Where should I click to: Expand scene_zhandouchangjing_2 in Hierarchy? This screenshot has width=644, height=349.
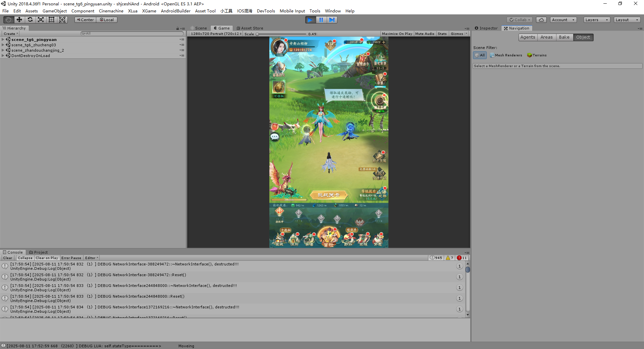tap(3, 50)
